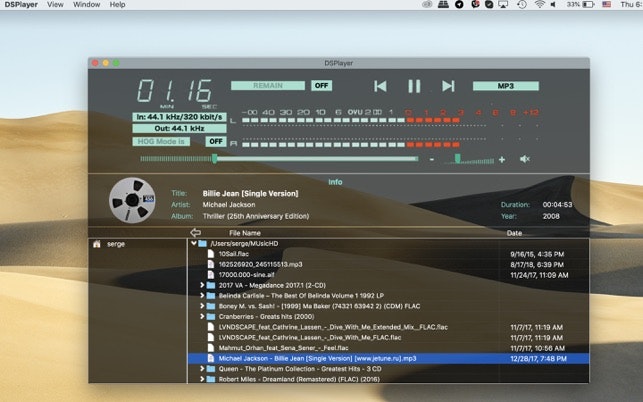Viewport: 643px width, 402px height.
Task: Skip to the previous track
Action: coord(380,86)
